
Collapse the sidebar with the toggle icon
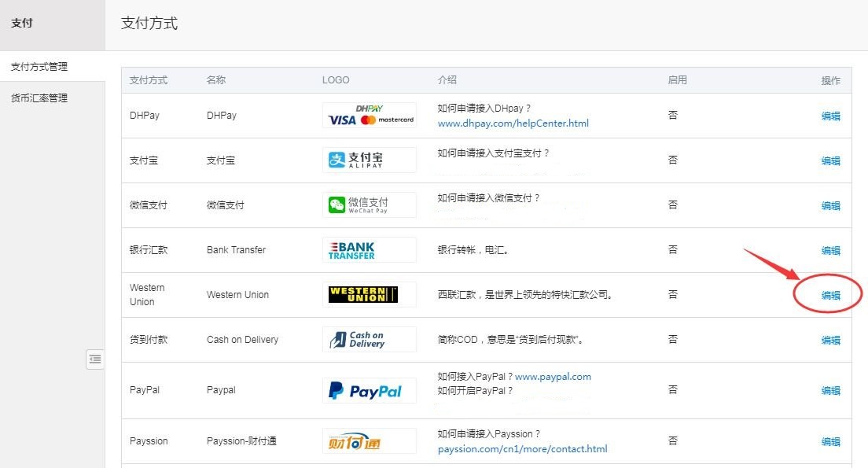[95, 359]
